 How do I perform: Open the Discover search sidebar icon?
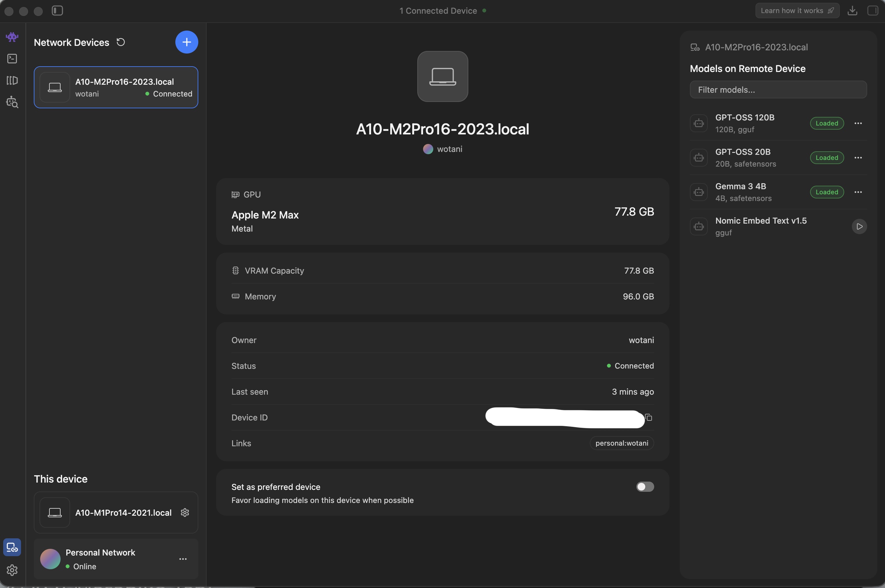pos(12,102)
